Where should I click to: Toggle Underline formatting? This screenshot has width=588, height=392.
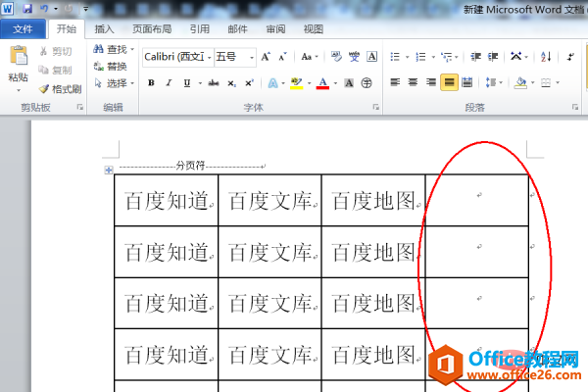(x=187, y=83)
